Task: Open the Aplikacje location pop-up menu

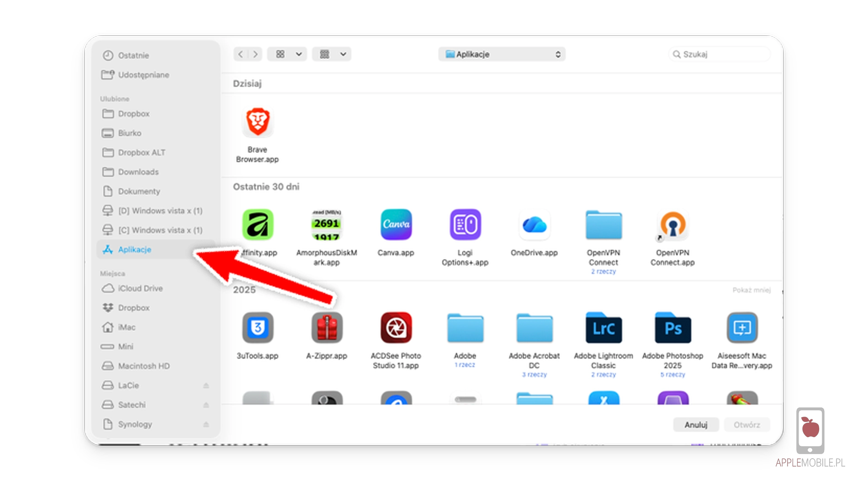Action: tap(502, 54)
